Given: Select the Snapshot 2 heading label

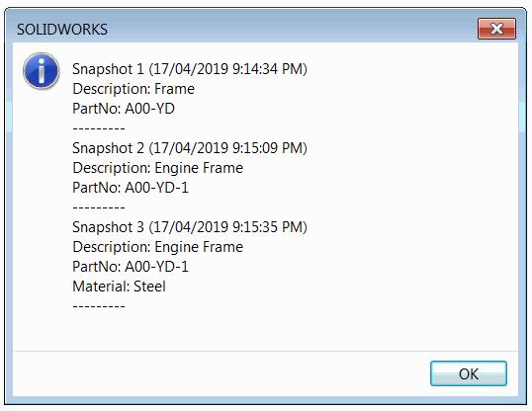Looking at the screenshot, I should [x=108, y=148].
